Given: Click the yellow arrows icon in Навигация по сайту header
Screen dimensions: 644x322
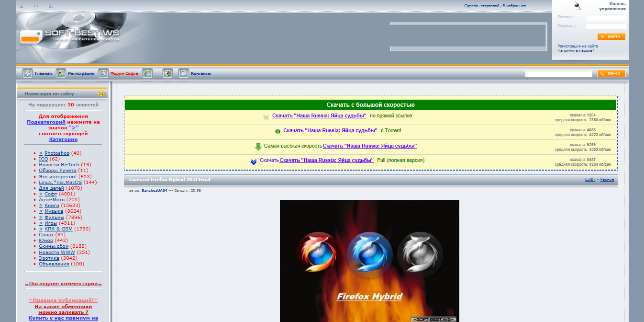Looking at the screenshot, I should coord(101,94).
